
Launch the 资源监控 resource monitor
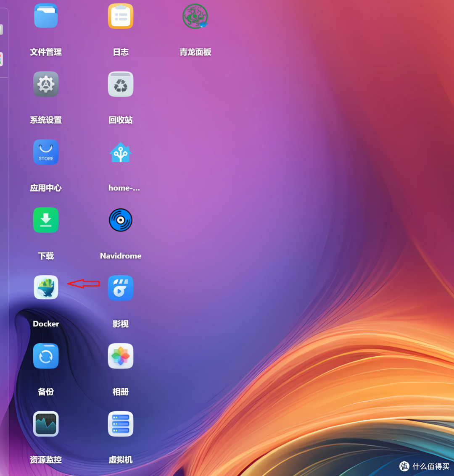46,423
